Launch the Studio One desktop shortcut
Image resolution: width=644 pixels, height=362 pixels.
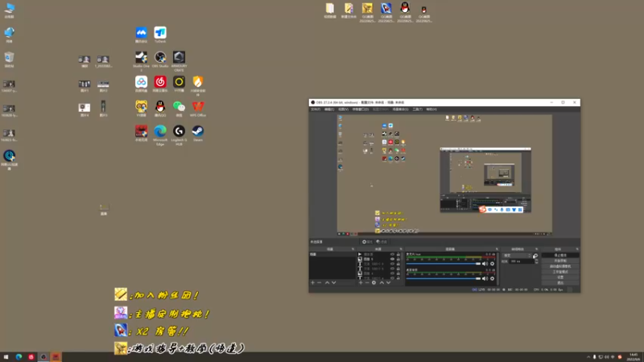(x=141, y=61)
